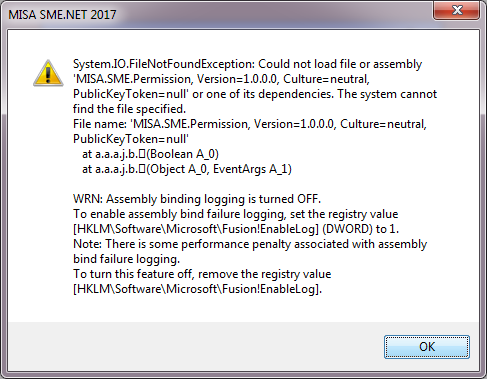487x379 pixels.
Task: Click the standalone "PublicKeyToken=null'" line
Action: [x=131, y=139]
